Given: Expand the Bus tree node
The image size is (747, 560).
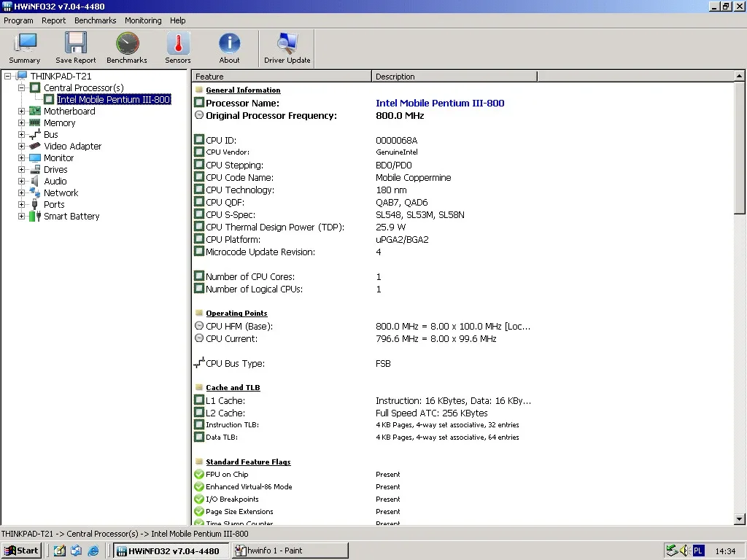Looking at the screenshot, I should (21, 134).
